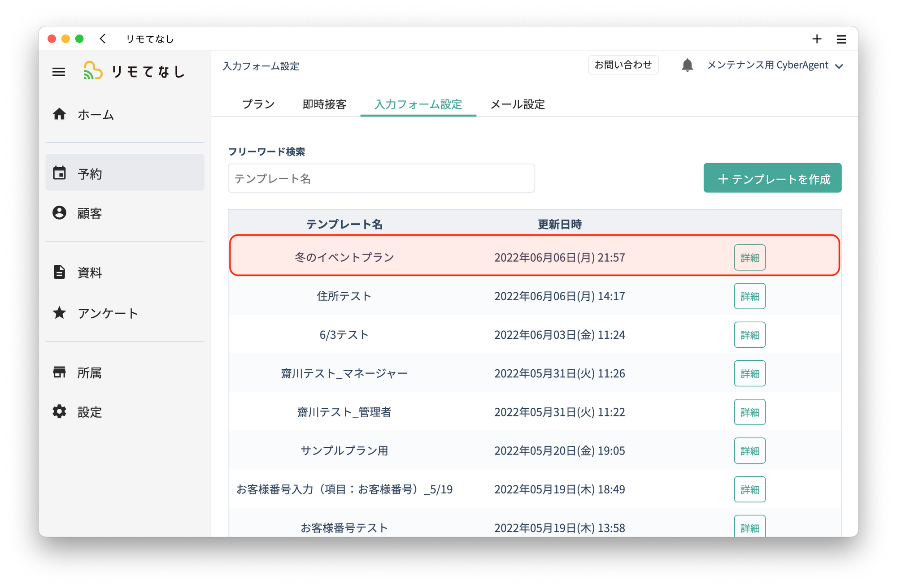Click the star icon for アンケート
The width and height of the screenshot is (897, 588).
point(59,313)
